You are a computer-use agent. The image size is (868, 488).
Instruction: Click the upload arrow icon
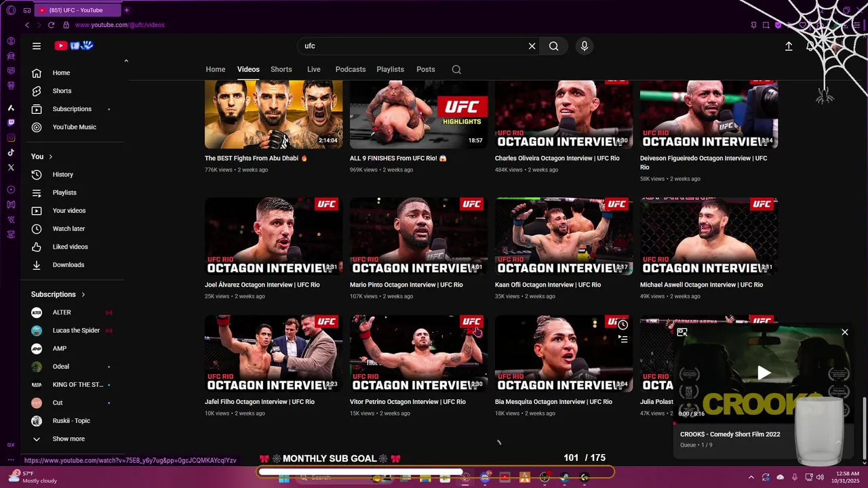click(789, 46)
